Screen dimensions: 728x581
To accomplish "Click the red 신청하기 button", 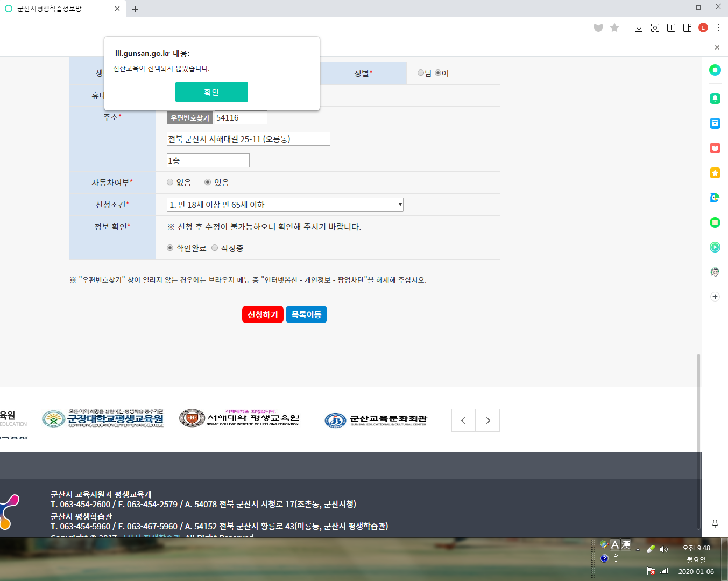I will (263, 314).
